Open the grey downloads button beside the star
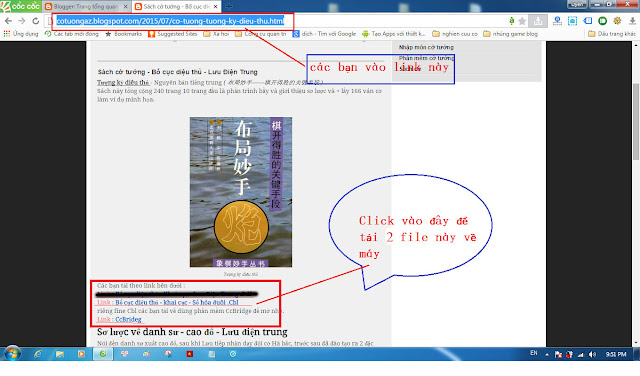 [x=538, y=21]
